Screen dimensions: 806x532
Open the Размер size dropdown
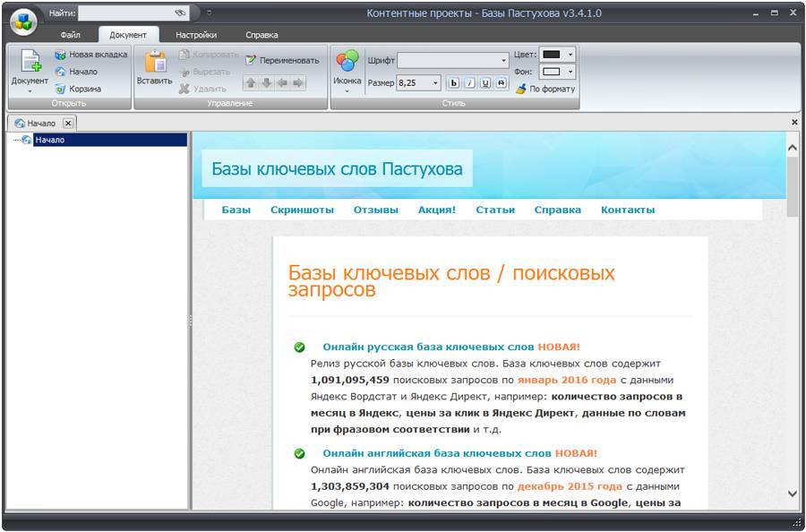coord(436,82)
